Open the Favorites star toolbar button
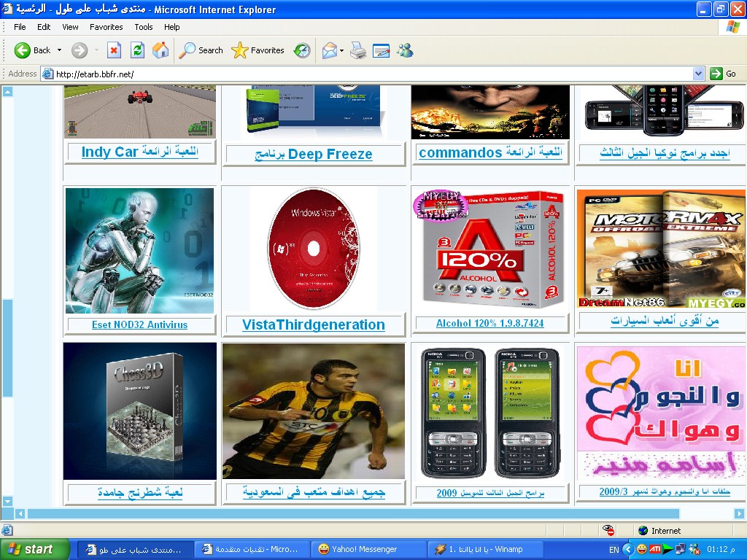Image resolution: width=747 pixels, height=560 pixels. (x=258, y=50)
